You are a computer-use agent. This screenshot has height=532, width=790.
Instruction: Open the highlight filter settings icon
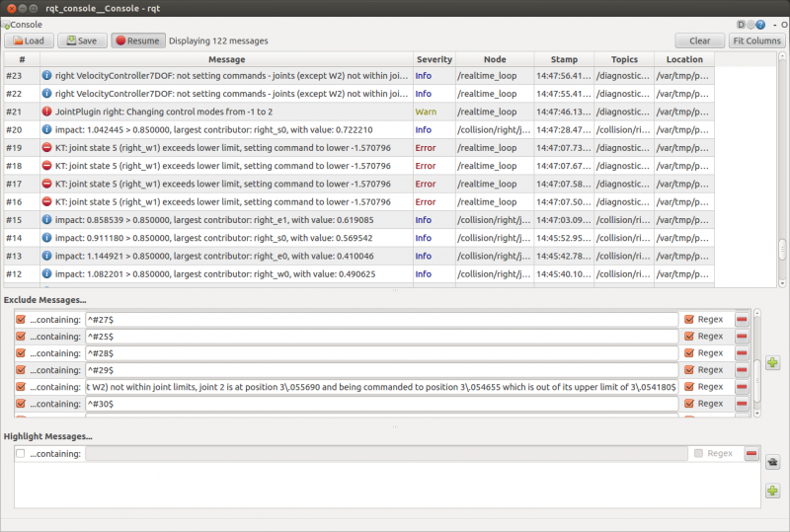[772, 462]
